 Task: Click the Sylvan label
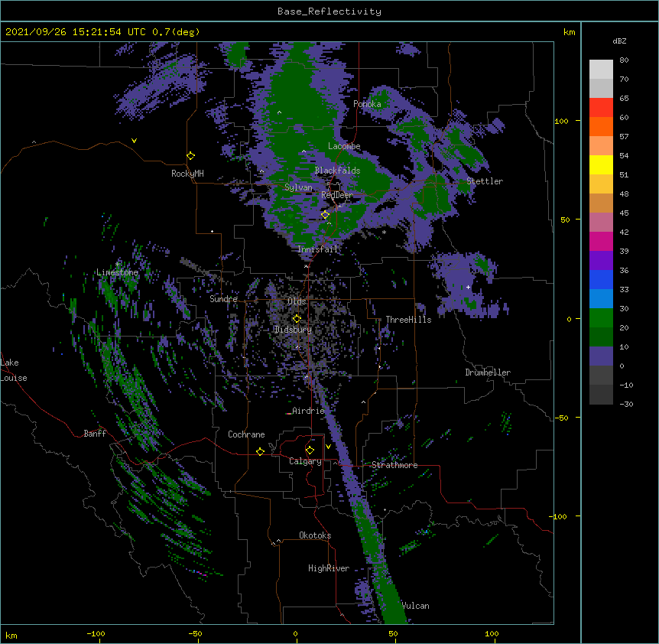pos(298,187)
